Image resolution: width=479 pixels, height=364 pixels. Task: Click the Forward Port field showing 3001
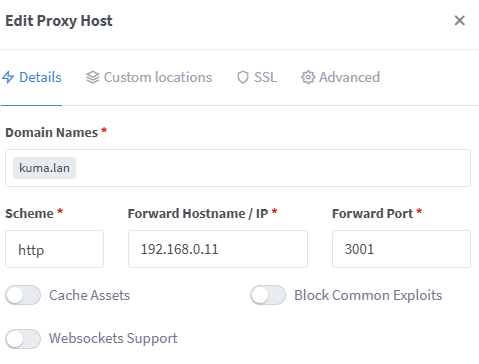(401, 249)
